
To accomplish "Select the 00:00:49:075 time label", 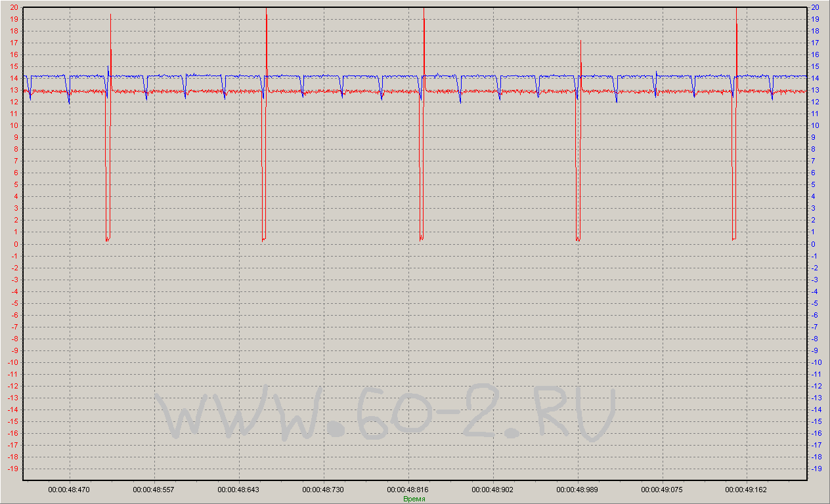I will coord(662,490).
